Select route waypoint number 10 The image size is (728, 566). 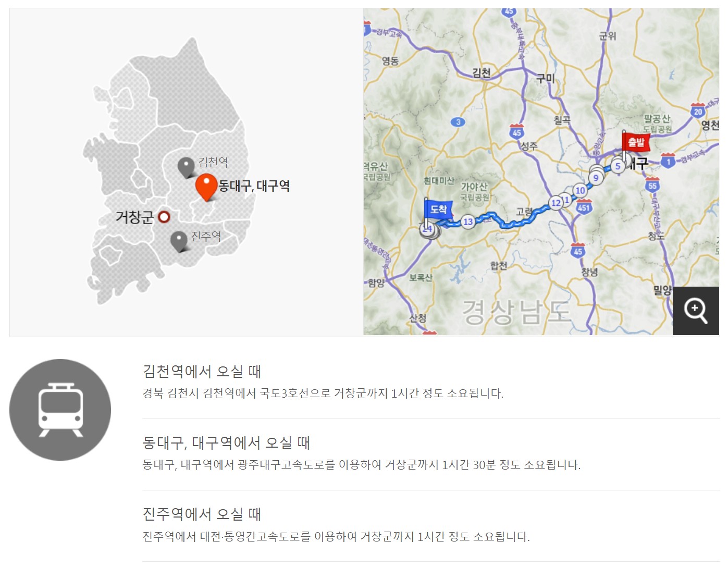[x=580, y=191]
